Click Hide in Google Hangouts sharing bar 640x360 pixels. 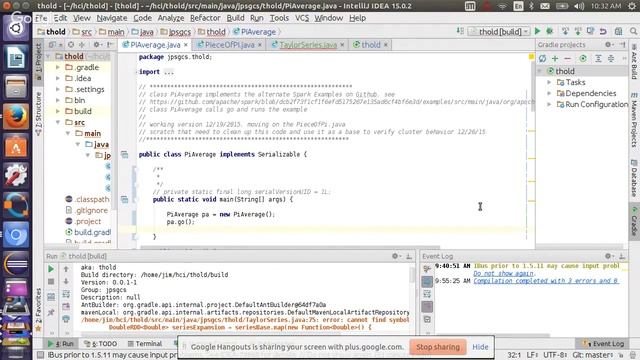pyautogui.click(x=480, y=347)
